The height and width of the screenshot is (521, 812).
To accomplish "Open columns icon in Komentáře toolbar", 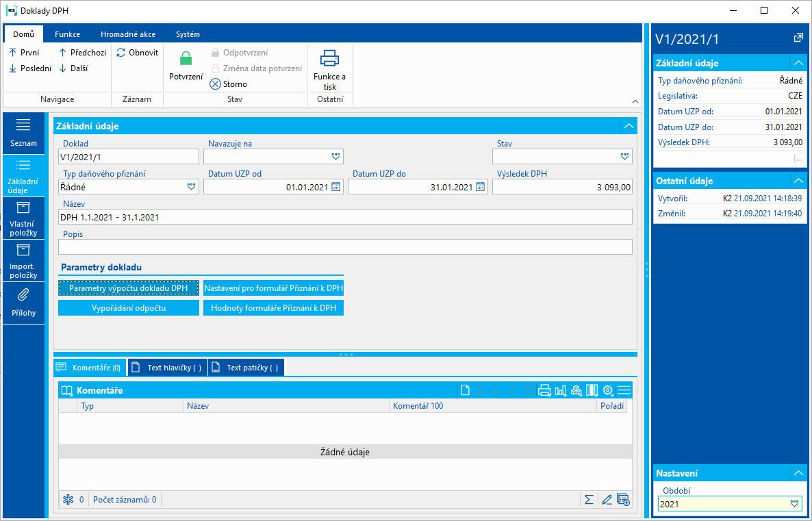I will pyautogui.click(x=592, y=390).
